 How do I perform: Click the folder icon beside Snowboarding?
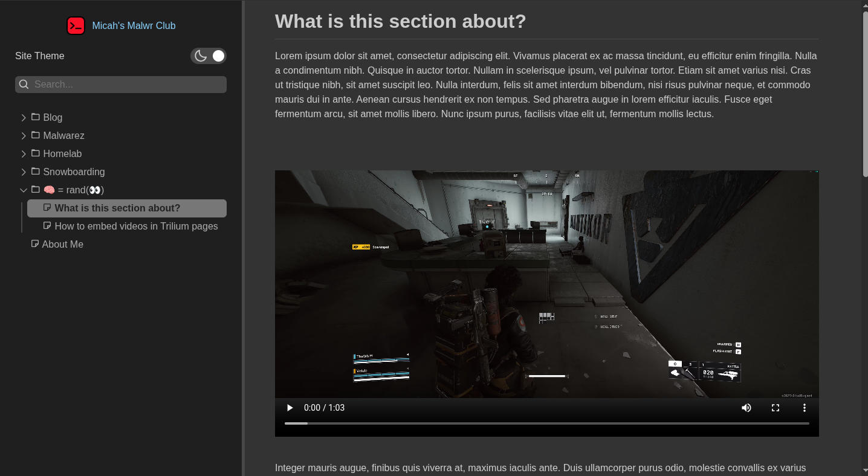pos(36,172)
